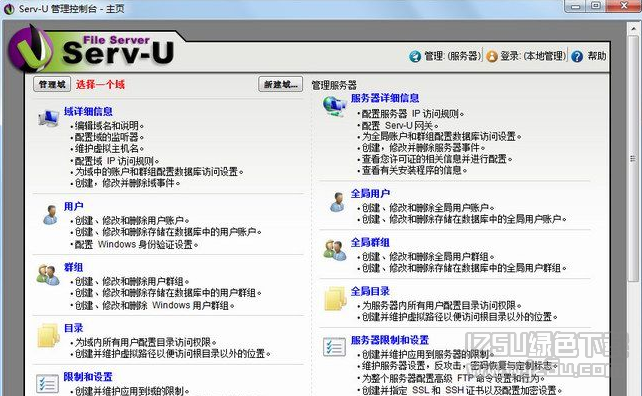Open the 帮助 menu
This screenshot has height=396, width=642.
click(597, 56)
